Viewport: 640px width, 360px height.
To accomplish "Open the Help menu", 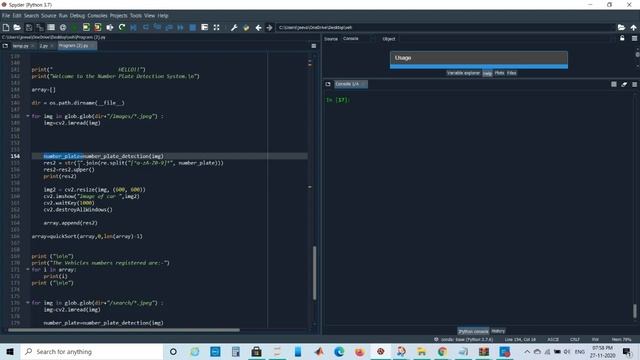I will (x=163, y=16).
